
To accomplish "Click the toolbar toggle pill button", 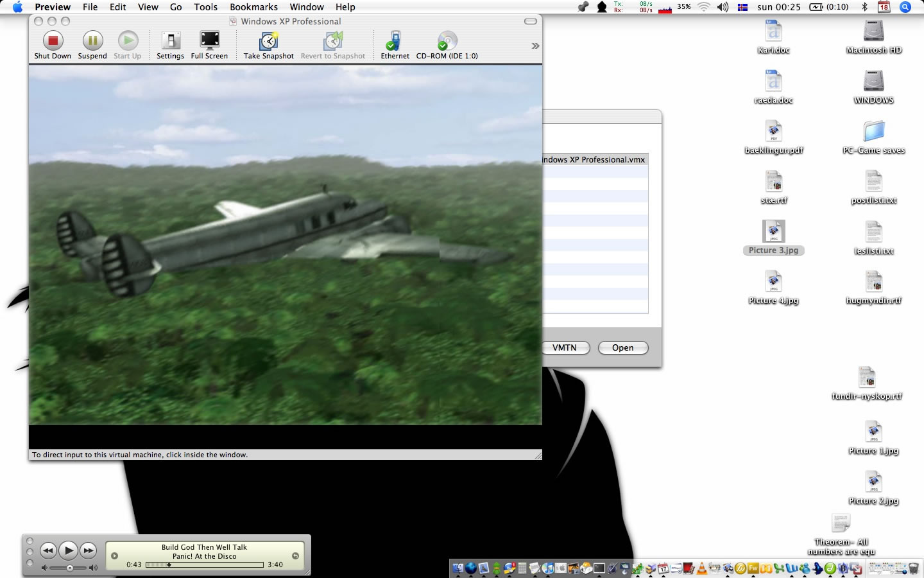I will click(x=531, y=21).
